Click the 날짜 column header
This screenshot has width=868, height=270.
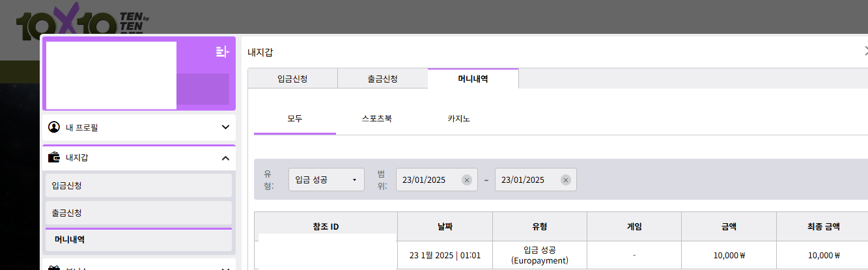point(445,226)
